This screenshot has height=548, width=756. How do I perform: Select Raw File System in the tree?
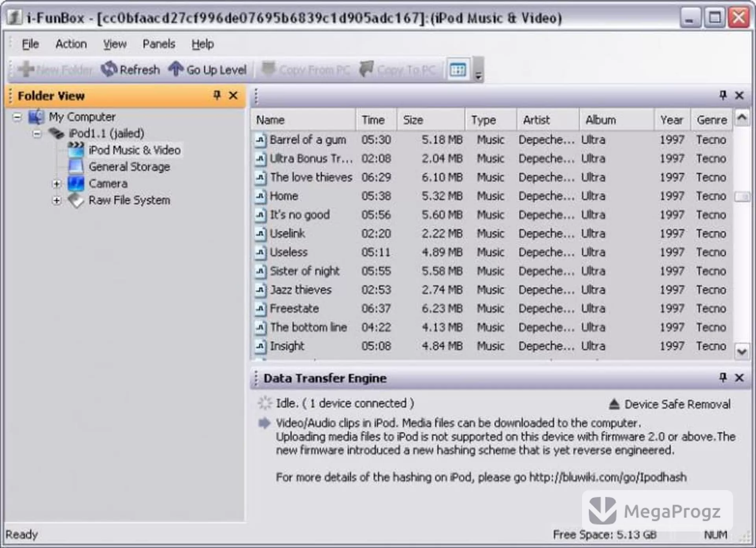click(x=129, y=200)
